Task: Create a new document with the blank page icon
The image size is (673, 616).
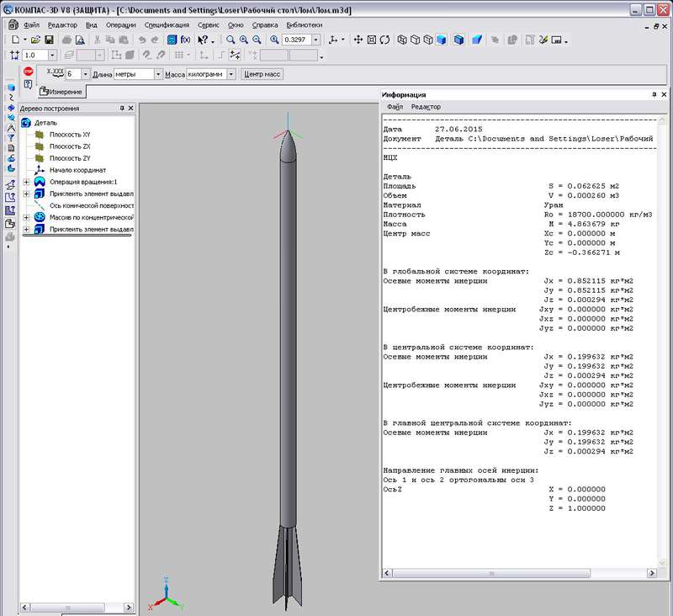Action: coord(15,40)
